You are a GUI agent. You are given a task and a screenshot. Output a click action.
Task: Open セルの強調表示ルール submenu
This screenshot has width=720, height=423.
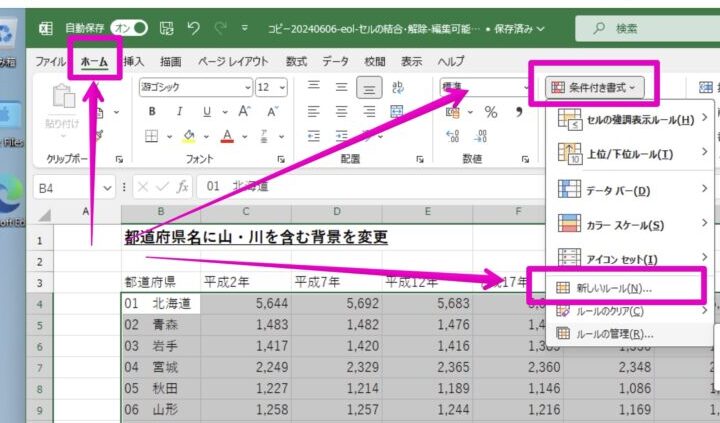[632, 120]
